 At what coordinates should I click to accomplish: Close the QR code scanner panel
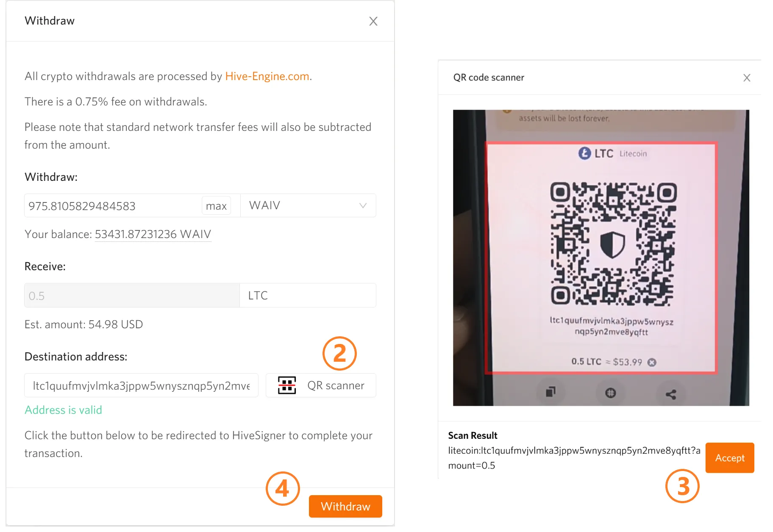tap(747, 78)
